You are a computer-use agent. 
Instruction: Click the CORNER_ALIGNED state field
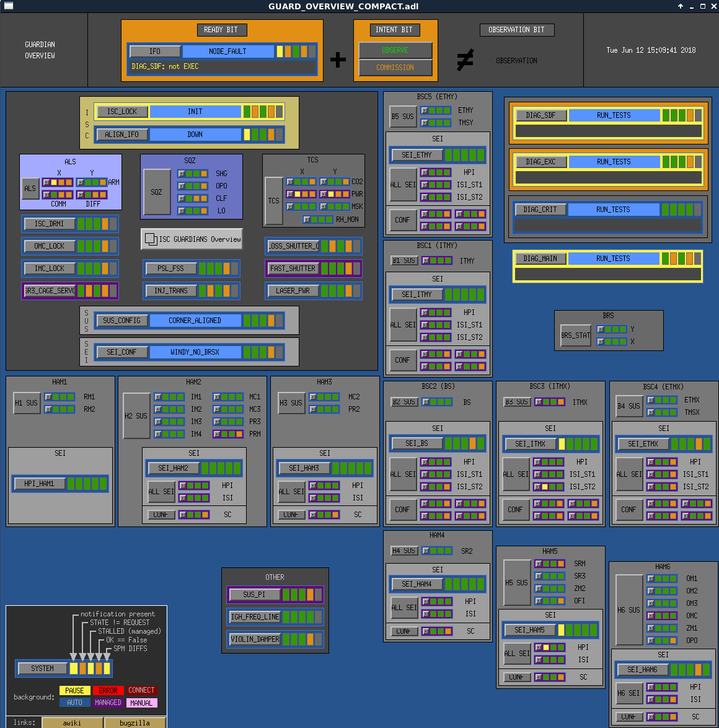(195, 321)
